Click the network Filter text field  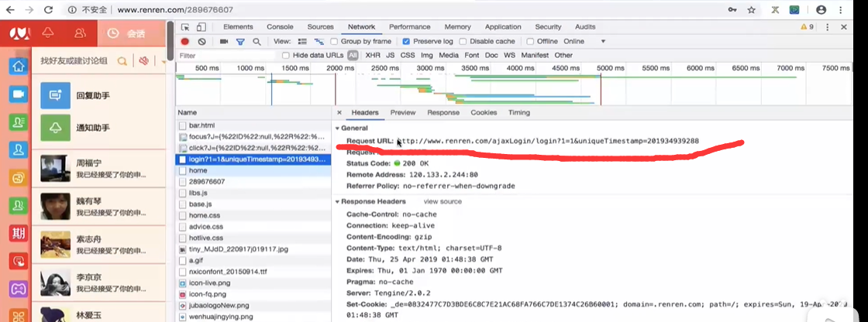tap(226, 55)
